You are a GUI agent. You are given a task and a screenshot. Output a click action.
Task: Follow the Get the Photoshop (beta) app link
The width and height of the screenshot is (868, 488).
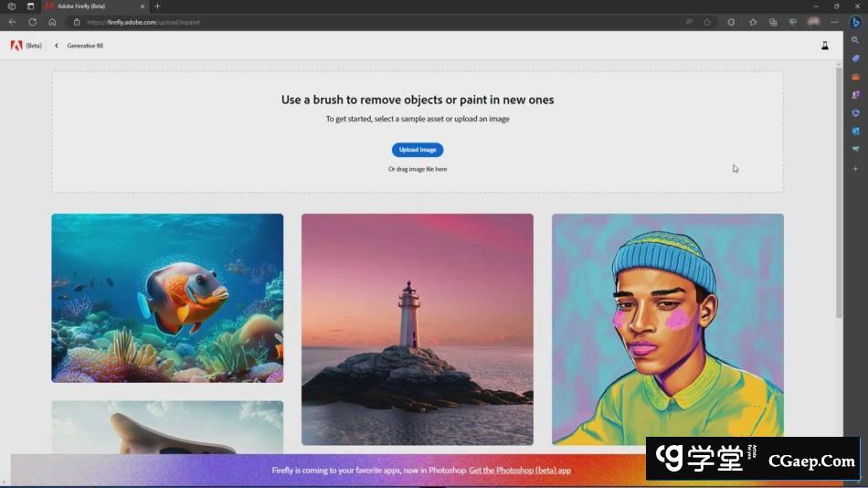520,471
